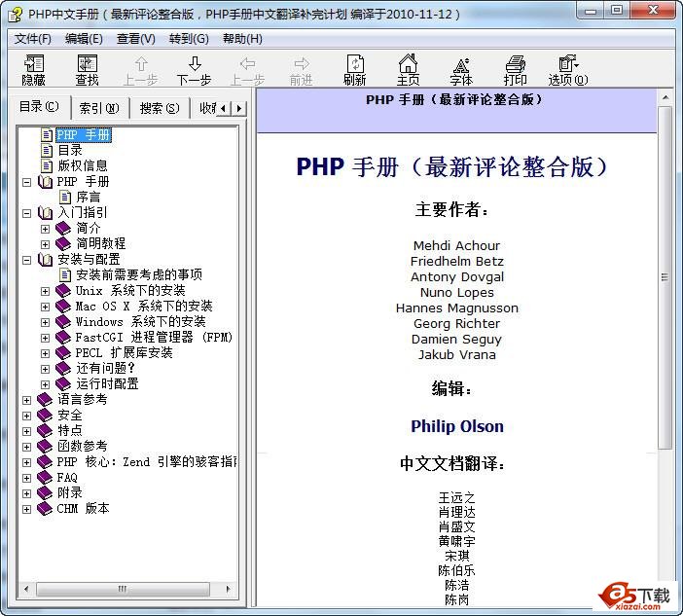
Task: Click purple book icon beside 语言参考
Action: 45,400
